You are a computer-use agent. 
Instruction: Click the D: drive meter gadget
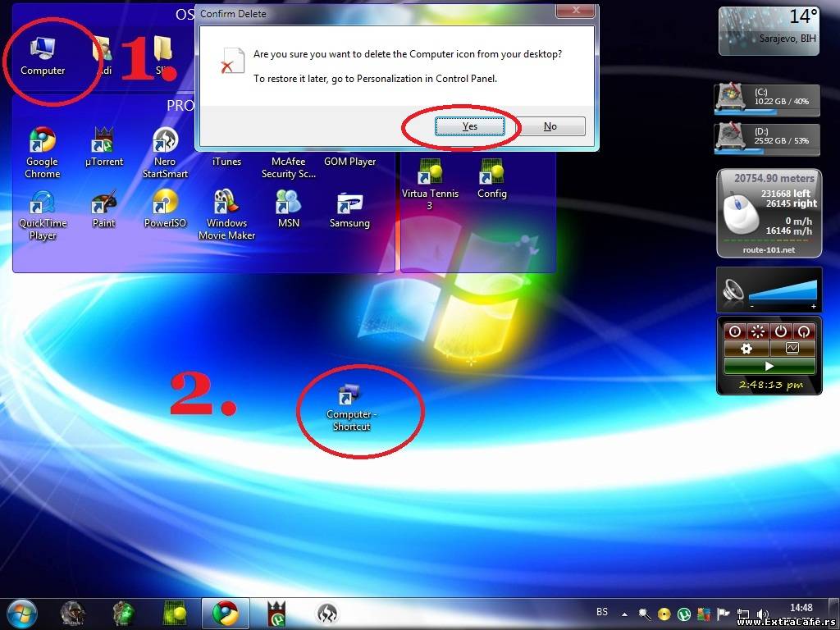tap(767, 139)
